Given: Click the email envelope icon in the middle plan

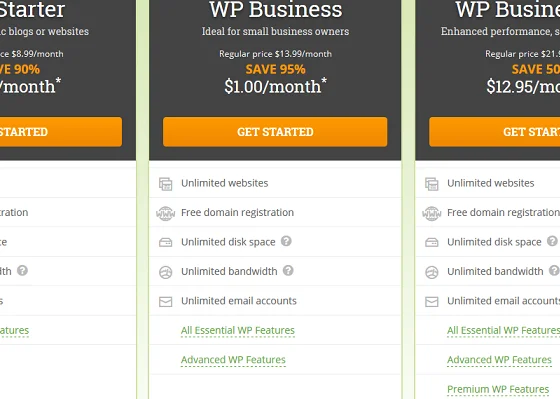Looking at the screenshot, I should tap(165, 301).
